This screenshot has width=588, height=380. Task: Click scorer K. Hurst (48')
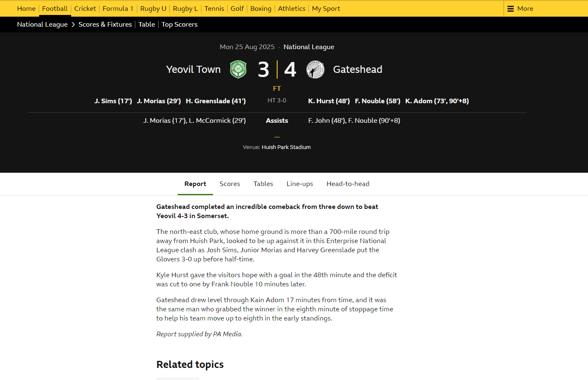[329, 101]
